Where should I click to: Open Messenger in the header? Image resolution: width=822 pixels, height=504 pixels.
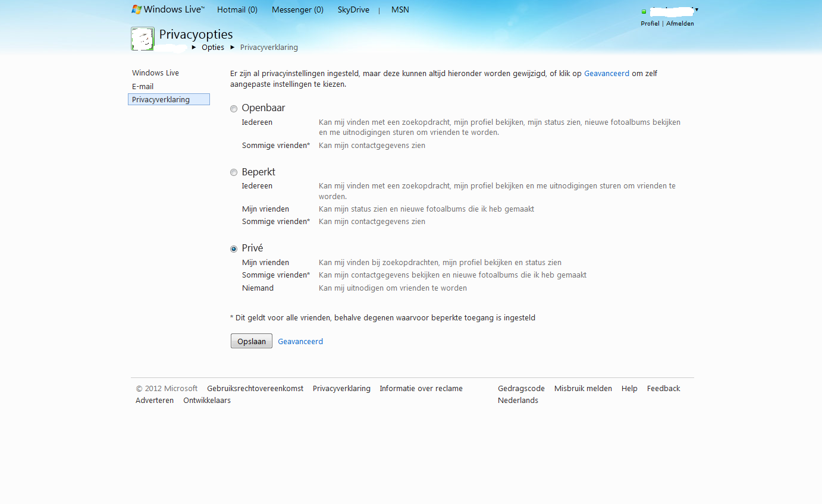[x=297, y=10]
